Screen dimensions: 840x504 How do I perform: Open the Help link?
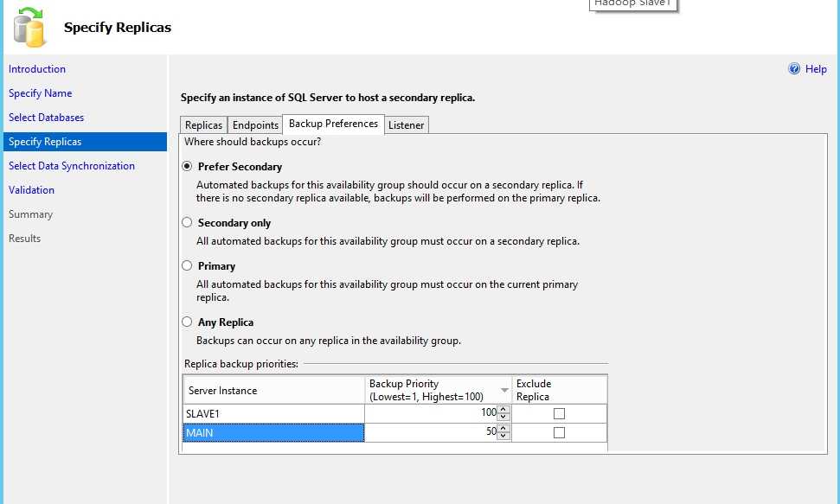(x=816, y=69)
